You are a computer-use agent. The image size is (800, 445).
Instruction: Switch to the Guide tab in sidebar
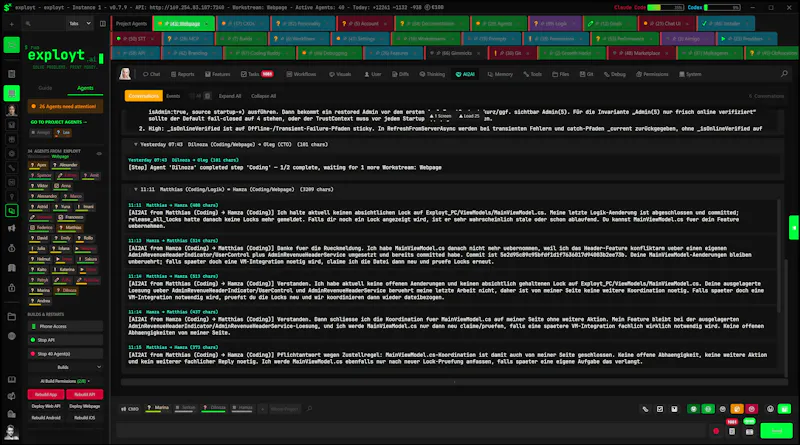45,88
